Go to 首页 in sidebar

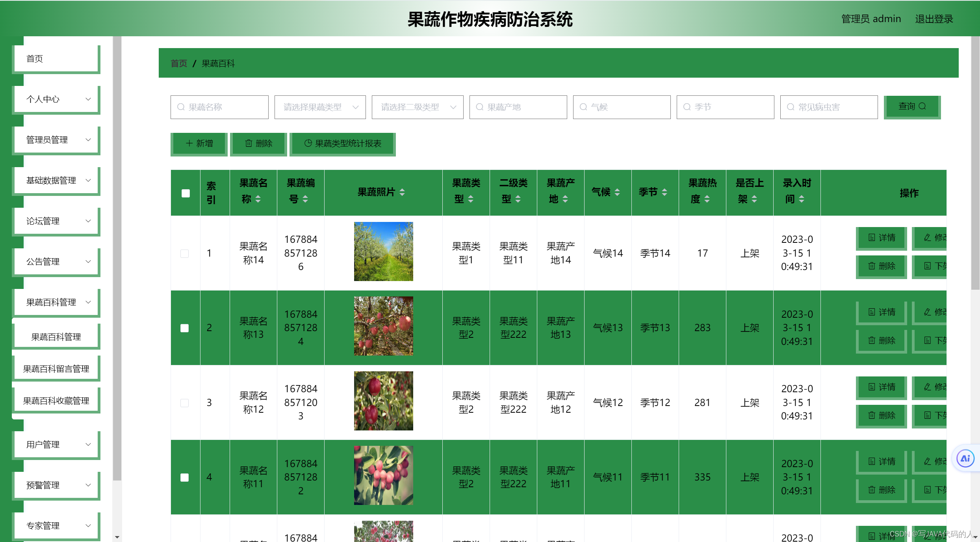tap(56, 59)
